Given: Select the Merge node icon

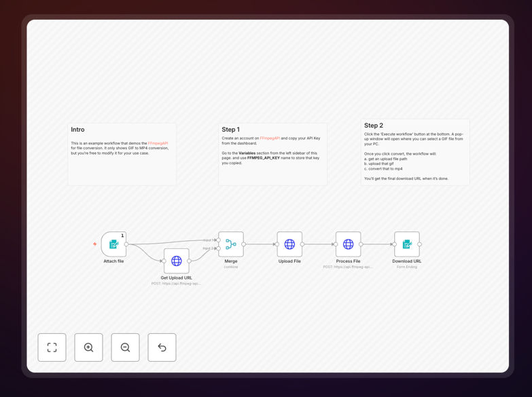Looking at the screenshot, I should click(x=231, y=244).
